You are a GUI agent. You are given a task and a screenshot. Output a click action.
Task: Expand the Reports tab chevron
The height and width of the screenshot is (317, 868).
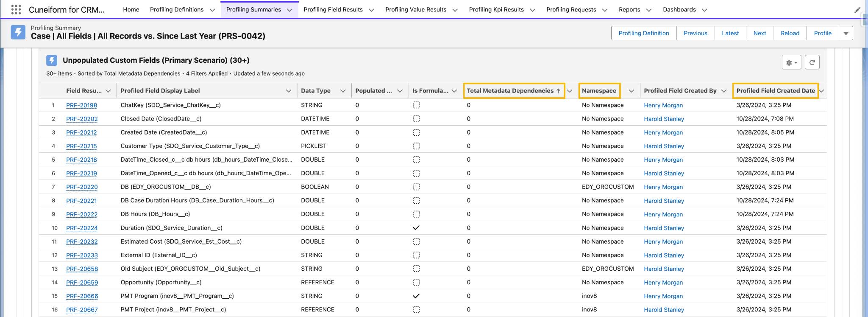(x=648, y=10)
